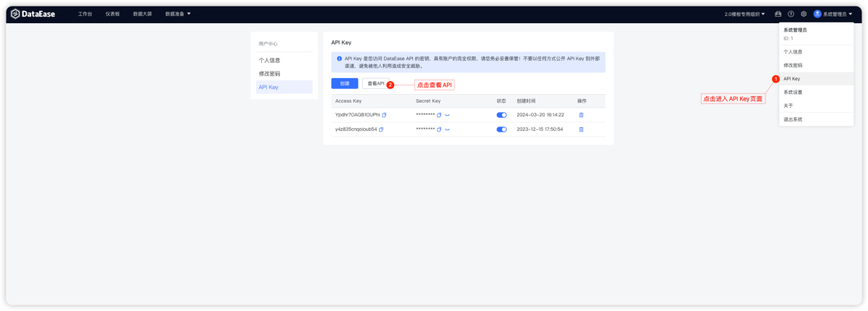Click the ID: 1 text in account menu
The height and width of the screenshot is (311, 868).
coord(788,38)
